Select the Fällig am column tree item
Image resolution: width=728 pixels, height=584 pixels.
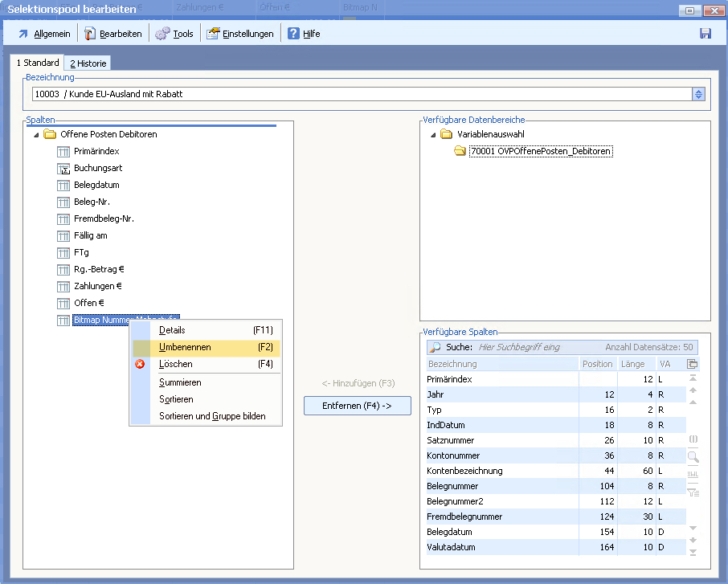point(90,236)
